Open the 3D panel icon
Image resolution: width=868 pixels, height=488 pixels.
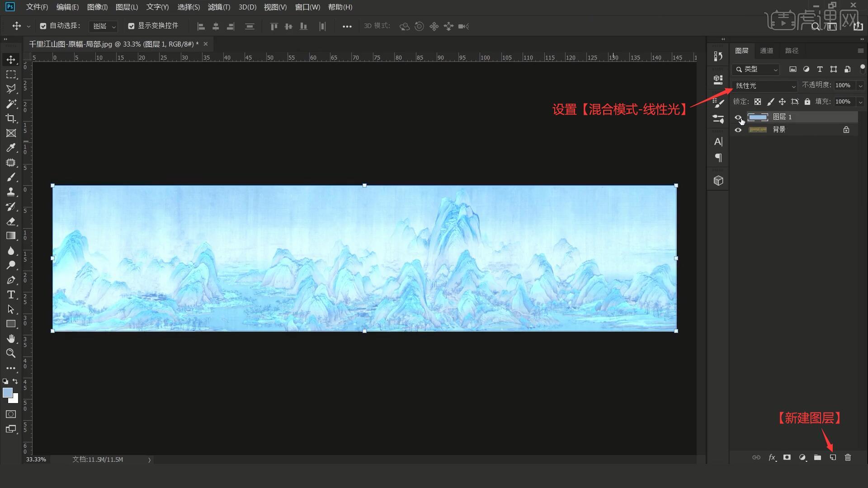pyautogui.click(x=718, y=181)
